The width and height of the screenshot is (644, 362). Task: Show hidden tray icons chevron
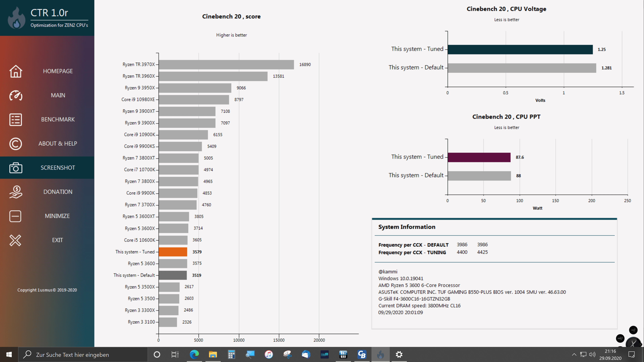pos(574,354)
